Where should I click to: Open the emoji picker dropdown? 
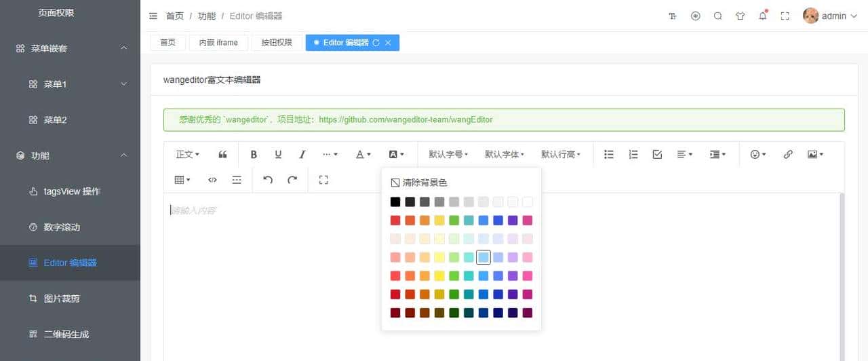click(x=758, y=155)
